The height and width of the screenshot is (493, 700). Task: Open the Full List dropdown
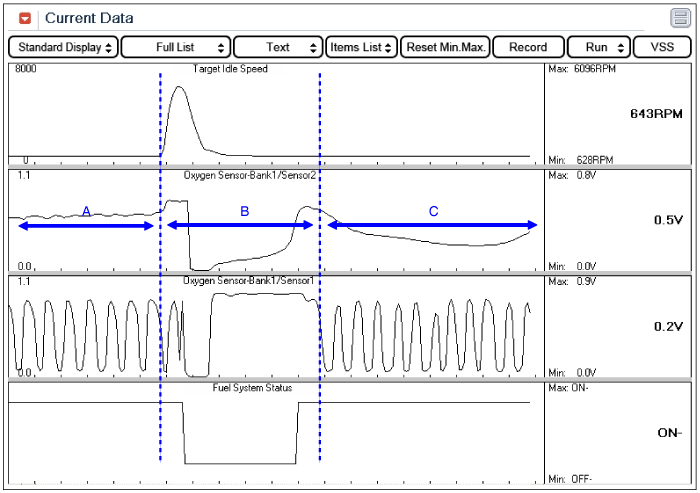pos(176,47)
